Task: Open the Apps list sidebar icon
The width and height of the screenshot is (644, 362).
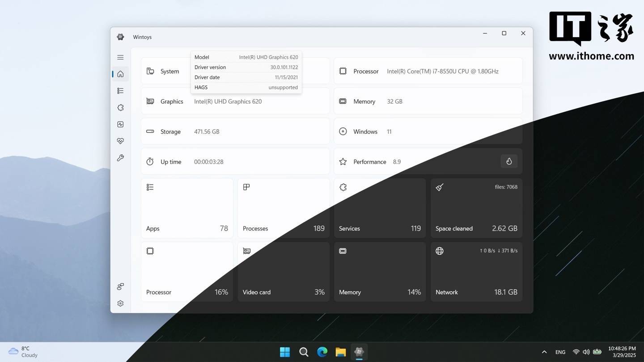Action: tap(120, 91)
